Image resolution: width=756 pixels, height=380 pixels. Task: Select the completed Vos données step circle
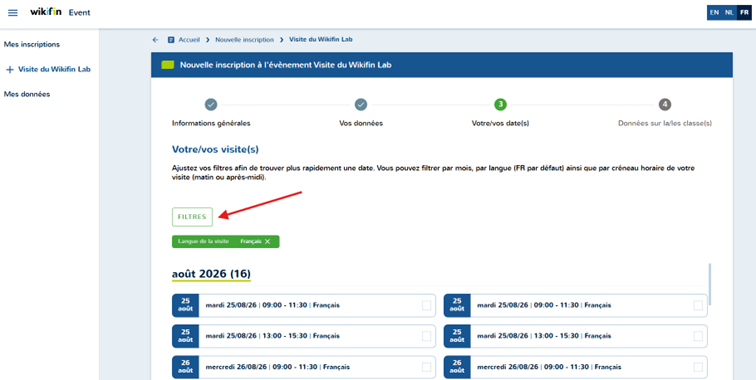coord(361,104)
